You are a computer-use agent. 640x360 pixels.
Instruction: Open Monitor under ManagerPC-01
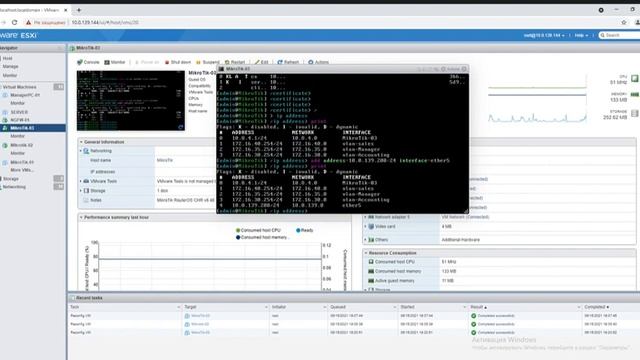18,103
